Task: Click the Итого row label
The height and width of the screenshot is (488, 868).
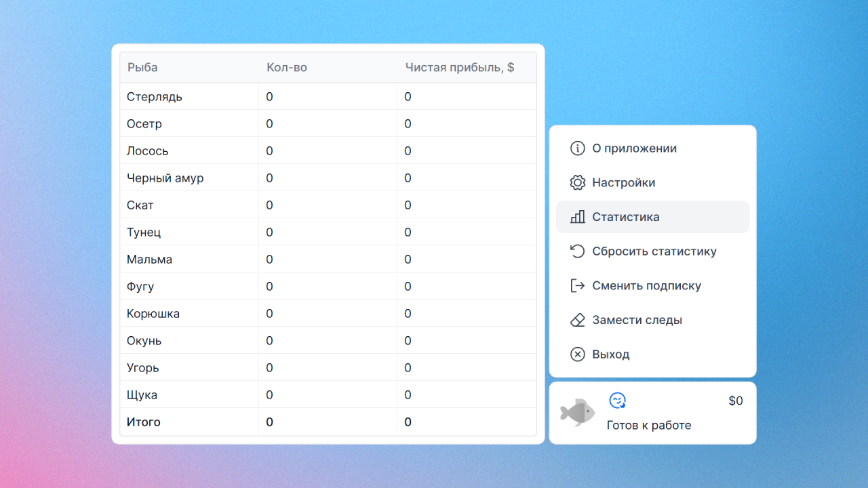Action: click(144, 422)
